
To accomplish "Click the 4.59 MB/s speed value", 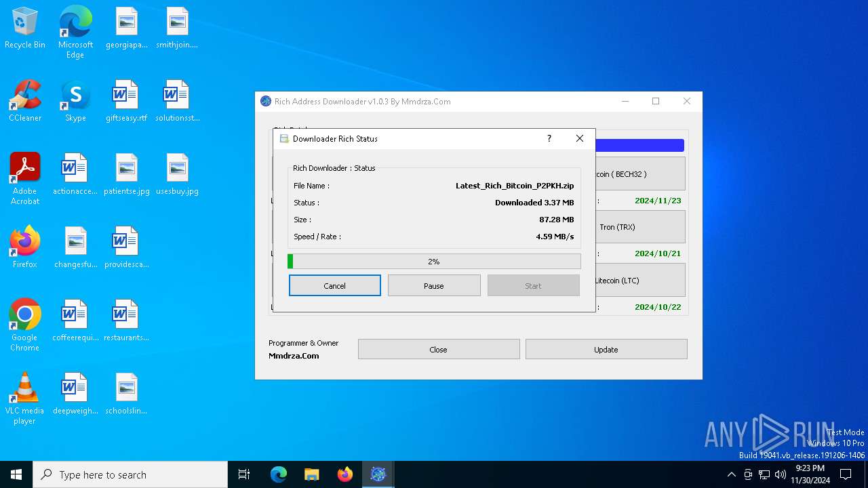I will [555, 237].
